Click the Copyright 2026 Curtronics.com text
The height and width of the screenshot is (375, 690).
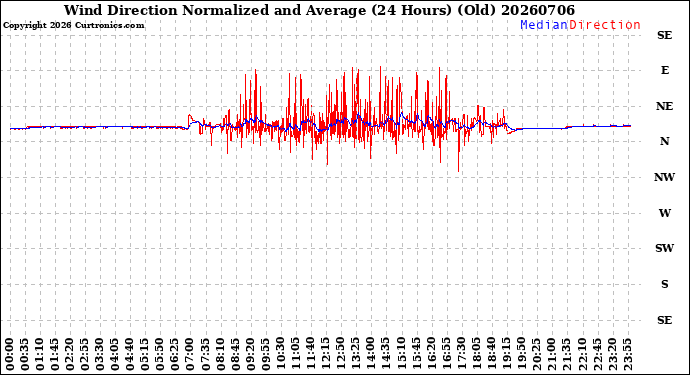(x=73, y=26)
